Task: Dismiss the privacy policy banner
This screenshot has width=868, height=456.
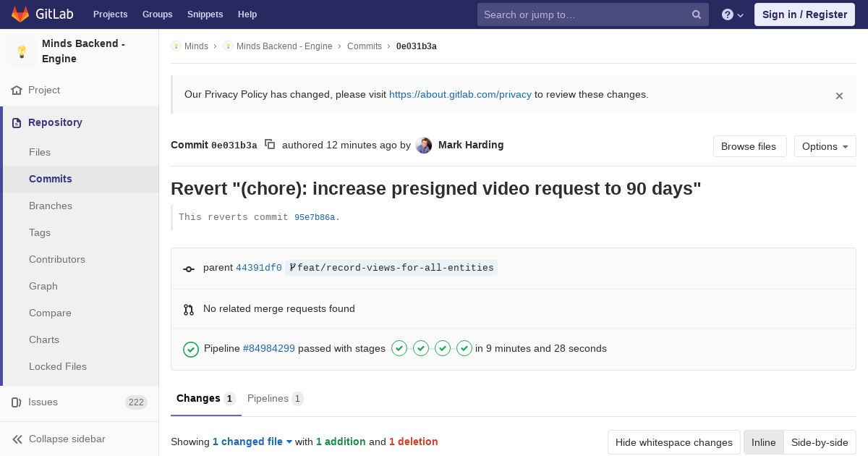Action: coord(839,96)
